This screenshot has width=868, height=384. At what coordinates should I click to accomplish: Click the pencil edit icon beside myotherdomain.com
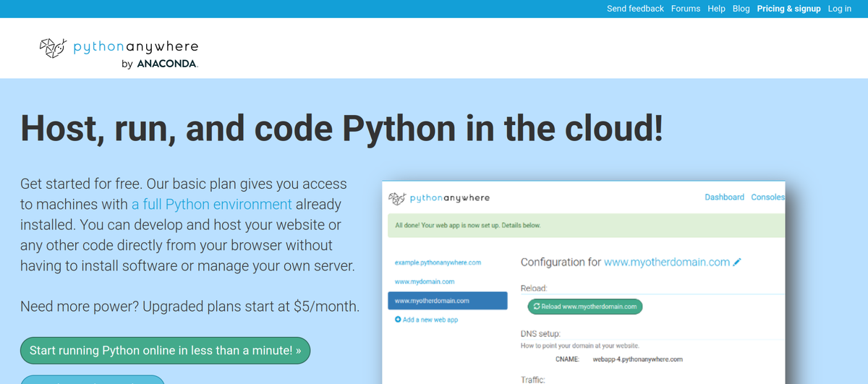pyautogui.click(x=737, y=263)
